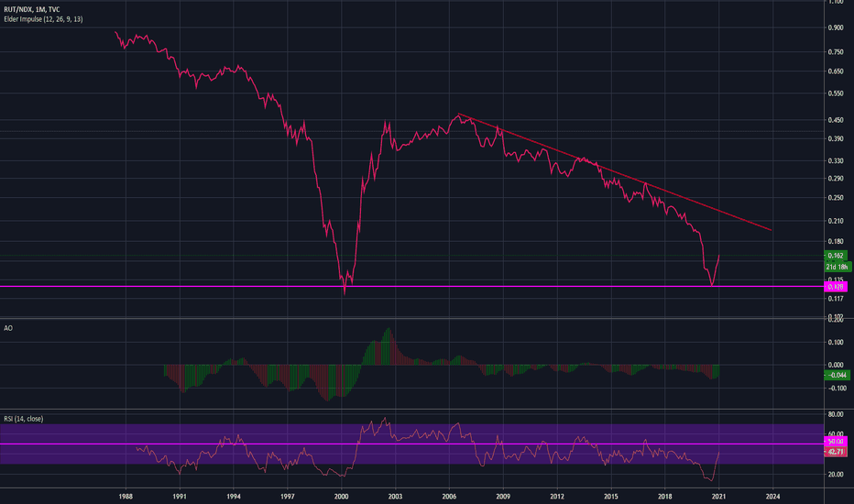Click the -0.100 label on AO axis
The width and height of the screenshot is (854, 504).
[838, 388]
